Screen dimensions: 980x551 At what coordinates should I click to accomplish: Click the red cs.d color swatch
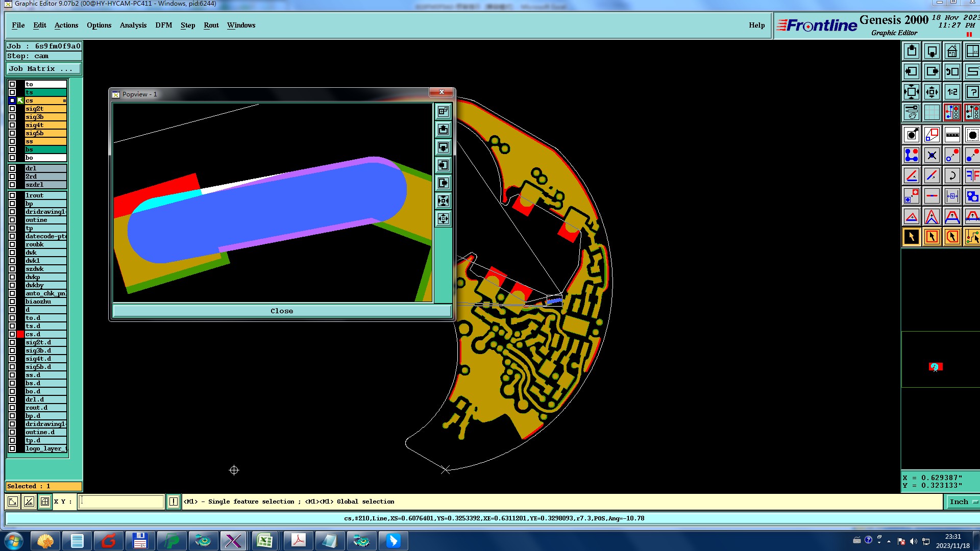(x=20, y=334)
